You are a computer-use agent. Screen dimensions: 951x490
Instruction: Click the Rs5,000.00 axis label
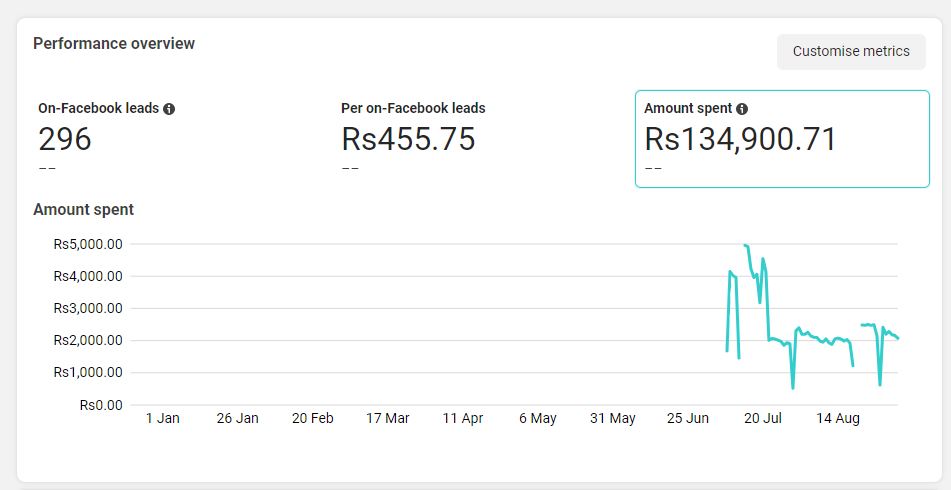89,244
